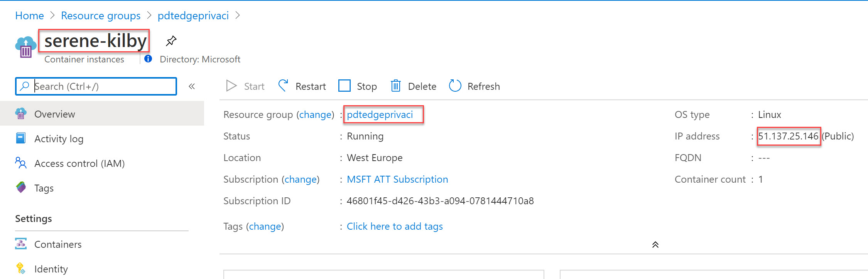Open the MSFT ATT Subscription link

pos(397,179)
